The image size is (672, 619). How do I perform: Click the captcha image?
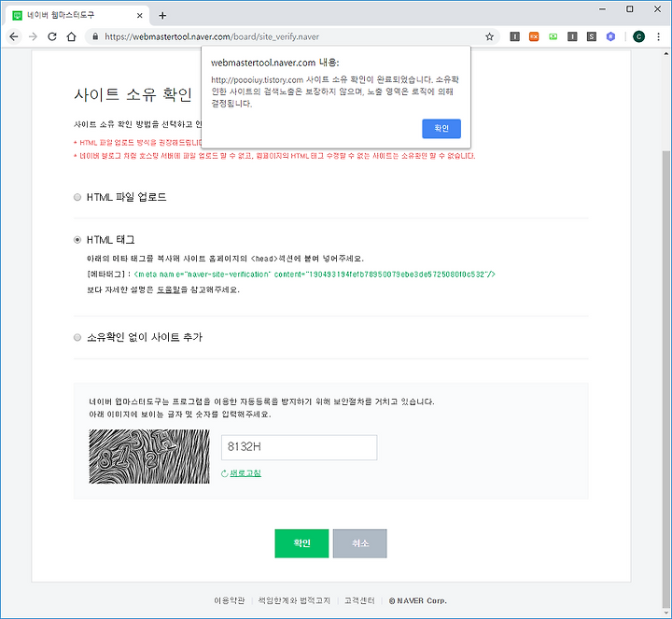click(x=149, y=457)
